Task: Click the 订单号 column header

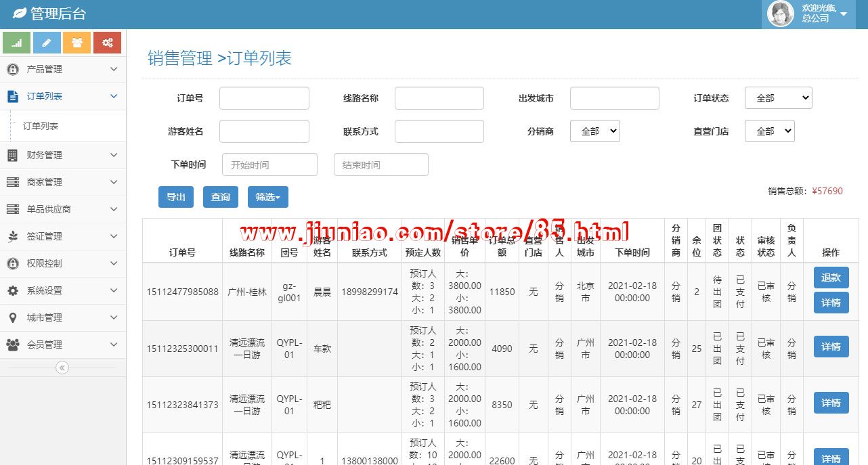Action: [182, 252]
